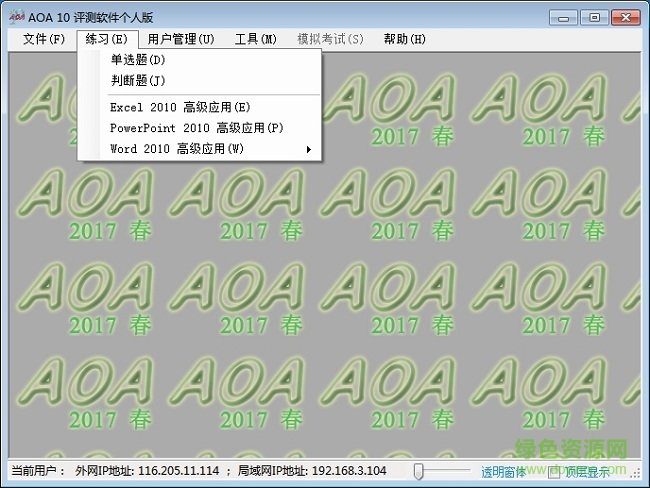Click the window transparency slider handle

coord(419,472)
